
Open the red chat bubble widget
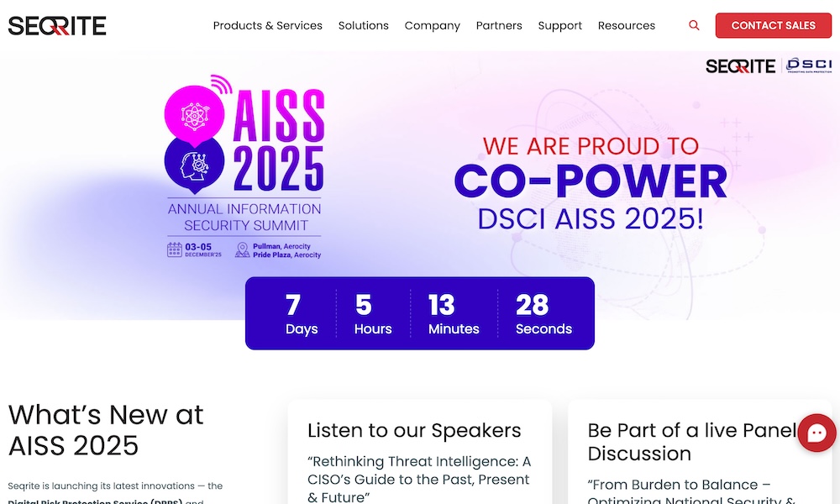click(x=816, y=433)
